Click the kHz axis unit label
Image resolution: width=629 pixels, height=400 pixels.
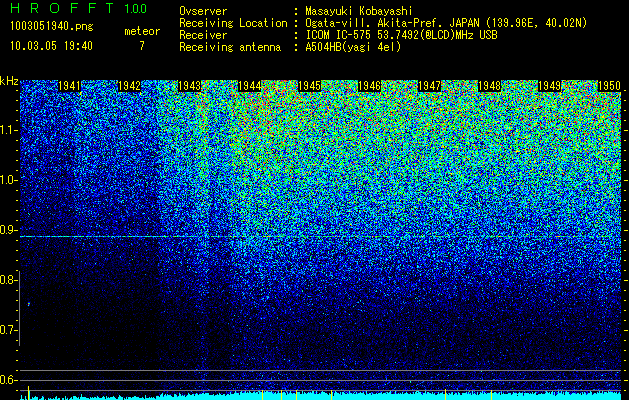[x=9, y=81]
